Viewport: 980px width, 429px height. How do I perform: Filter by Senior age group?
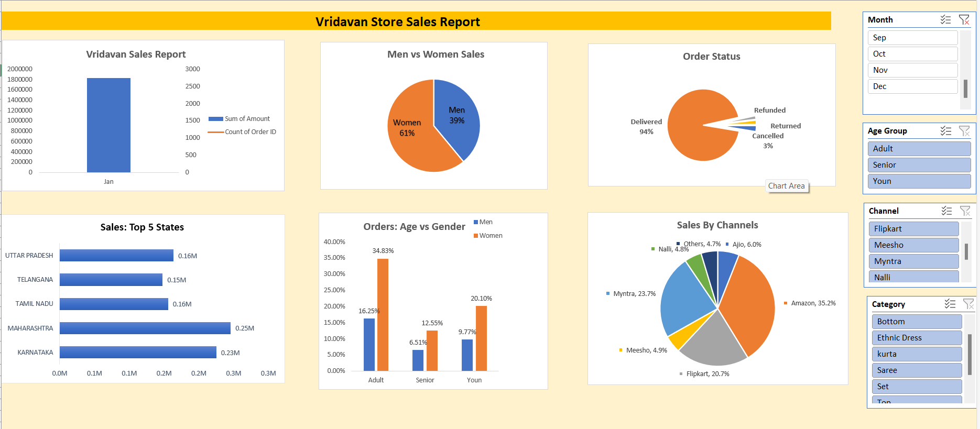[x=918, y=165]
